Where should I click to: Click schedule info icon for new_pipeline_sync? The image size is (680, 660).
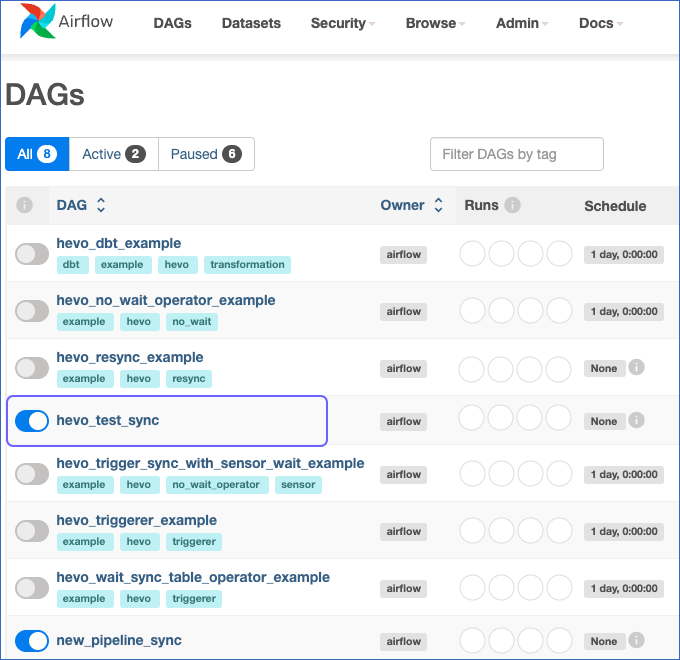[636, 640]
